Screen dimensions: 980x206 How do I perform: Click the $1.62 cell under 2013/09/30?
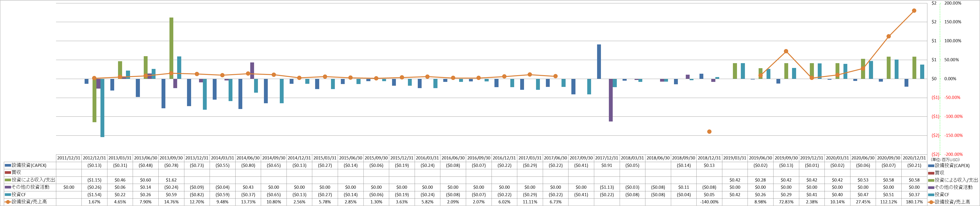(171, 180)
